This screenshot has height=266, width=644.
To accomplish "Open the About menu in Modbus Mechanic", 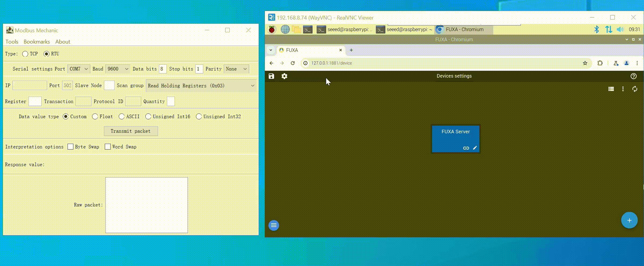I will (63, 42).
